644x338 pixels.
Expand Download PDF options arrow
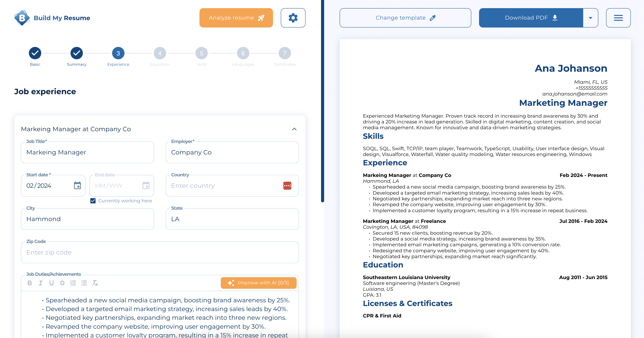[590, 18]
